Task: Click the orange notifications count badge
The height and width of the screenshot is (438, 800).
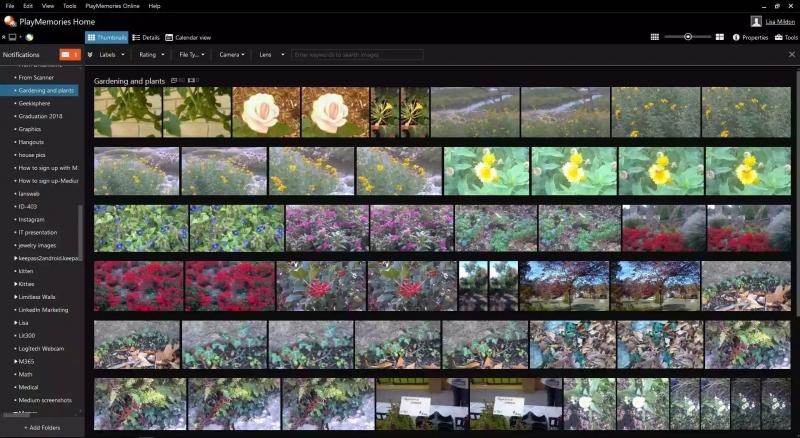Action: [70, 54]
